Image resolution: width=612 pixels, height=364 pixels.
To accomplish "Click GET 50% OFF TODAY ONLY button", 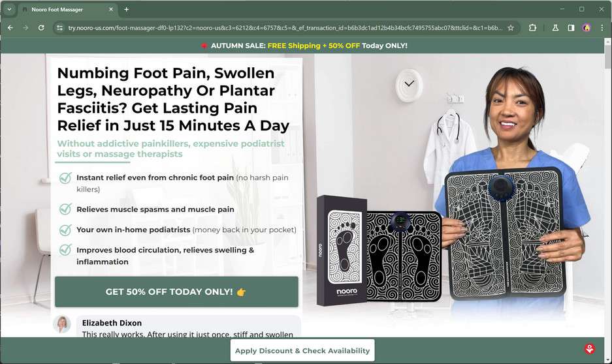I will 176,292.
